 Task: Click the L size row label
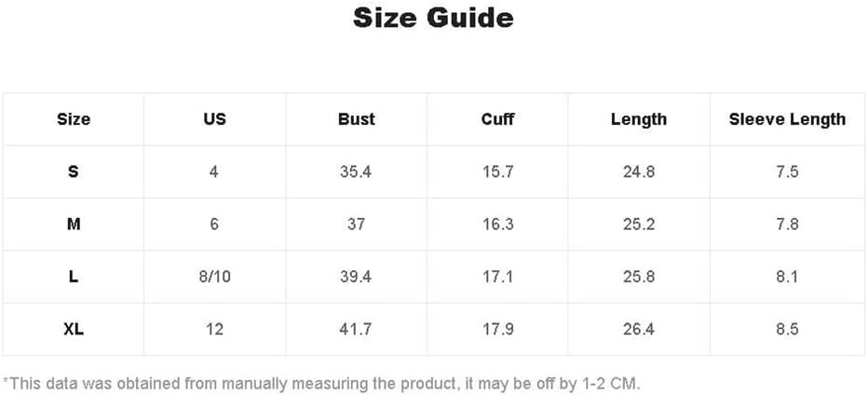[x=74, y=277]
